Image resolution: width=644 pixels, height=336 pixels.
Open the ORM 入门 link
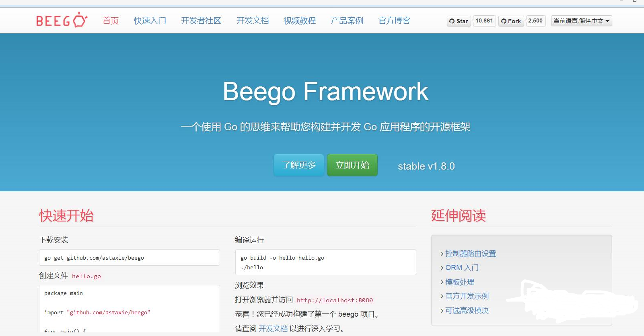click(462, 268)
